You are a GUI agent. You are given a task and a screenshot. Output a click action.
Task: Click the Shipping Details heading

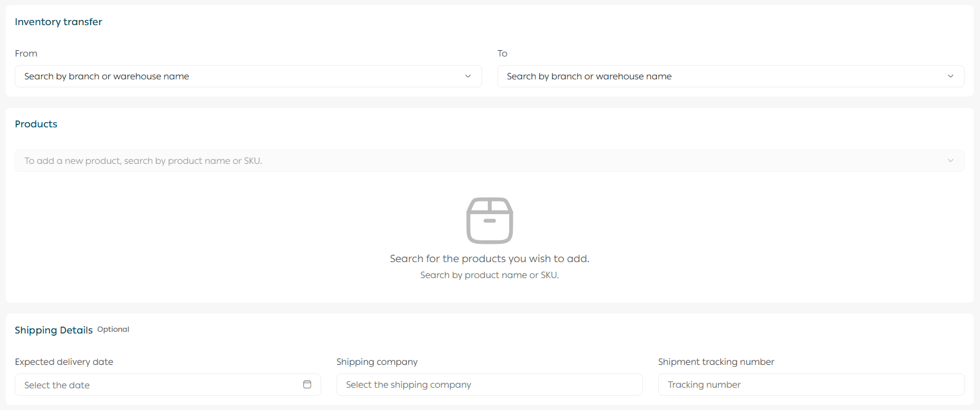[54, 330]
